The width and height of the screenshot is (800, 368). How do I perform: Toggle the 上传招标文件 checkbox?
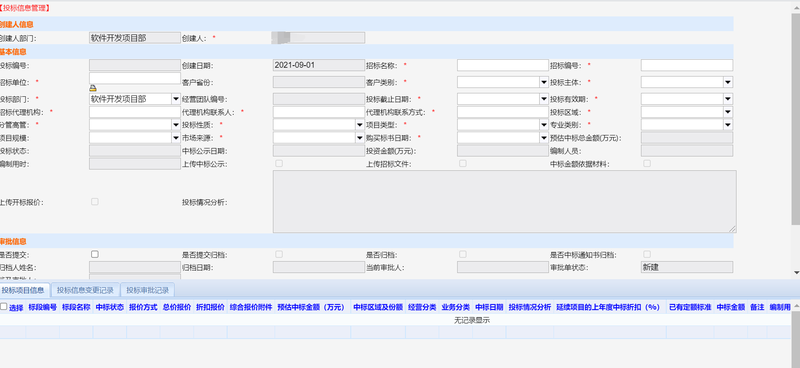coord(462,163)
